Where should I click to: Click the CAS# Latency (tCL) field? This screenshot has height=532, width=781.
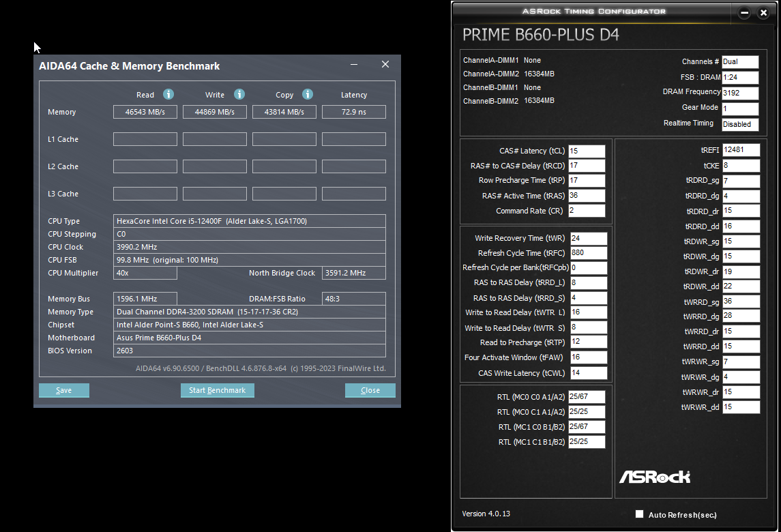pos(587,151)
